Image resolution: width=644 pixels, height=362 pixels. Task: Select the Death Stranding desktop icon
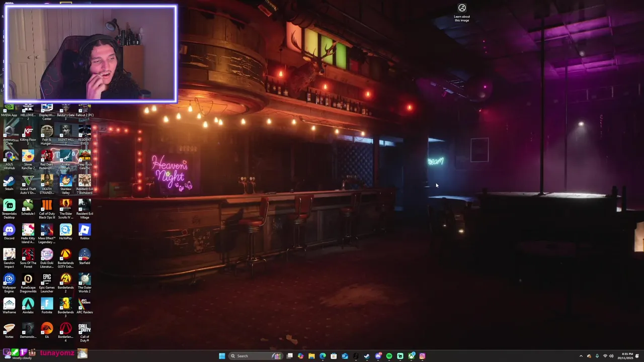47,185
